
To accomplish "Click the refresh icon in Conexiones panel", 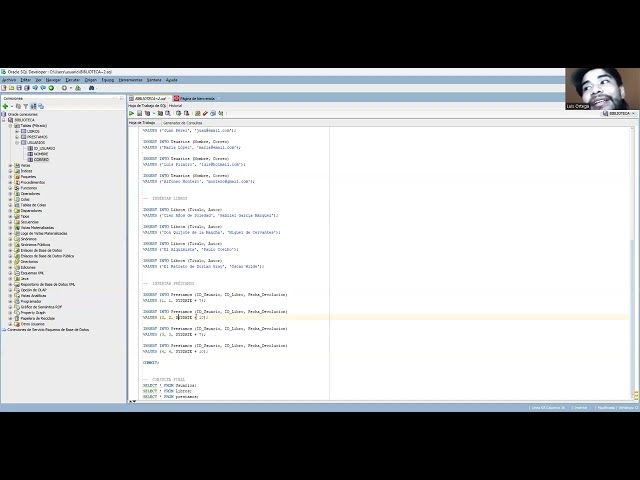I will 18,106.
